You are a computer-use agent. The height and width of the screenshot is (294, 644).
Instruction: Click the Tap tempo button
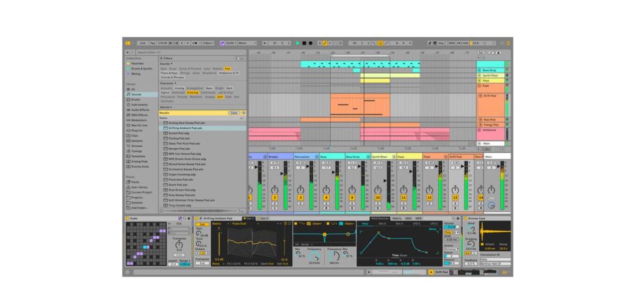(152, 43)
